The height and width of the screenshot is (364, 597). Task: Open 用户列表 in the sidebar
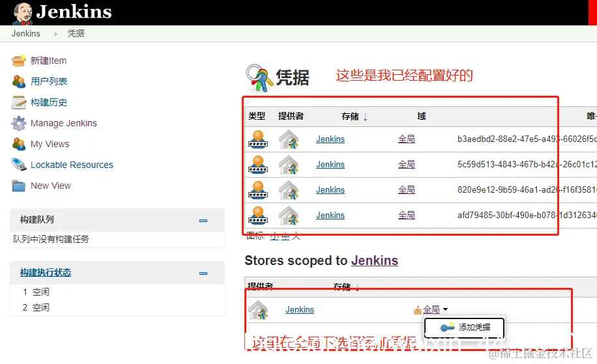49,81
